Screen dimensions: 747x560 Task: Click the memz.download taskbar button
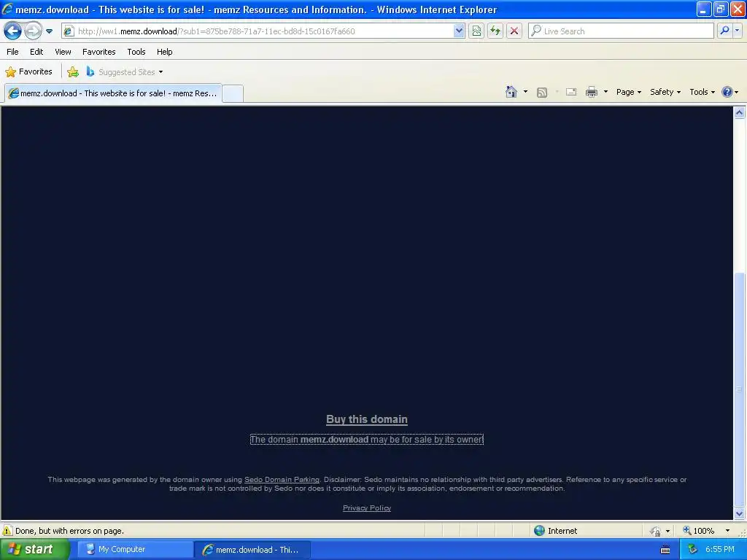[252, 550]
